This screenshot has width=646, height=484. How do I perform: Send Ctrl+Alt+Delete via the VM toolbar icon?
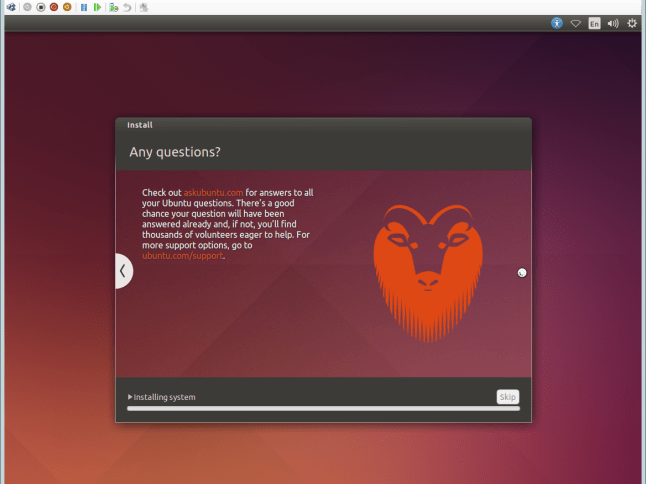pos(11,7)
